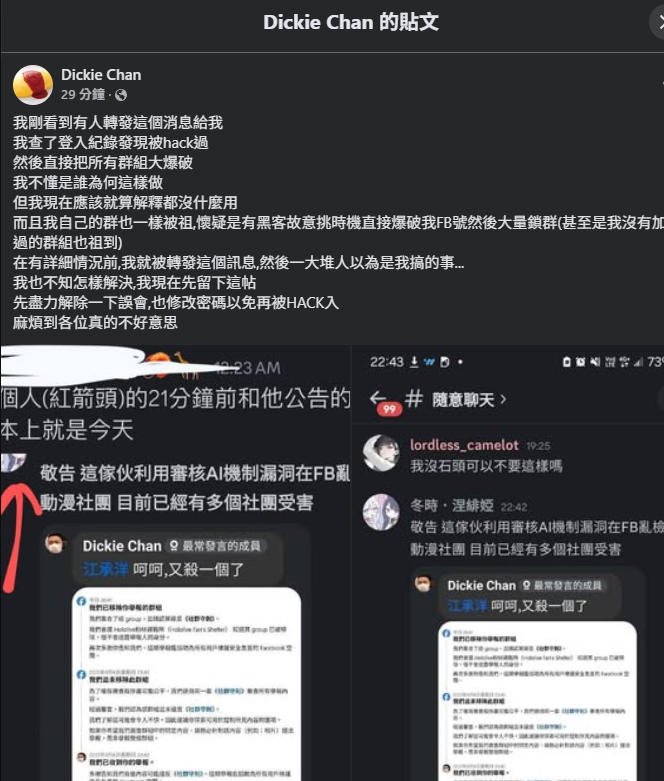Image resolution: width=664 pixels, height=781 pixels.
Task: Click Dickie Chan masked avatar in left embed
Action: pyautogui.click(x=55, y=543)
